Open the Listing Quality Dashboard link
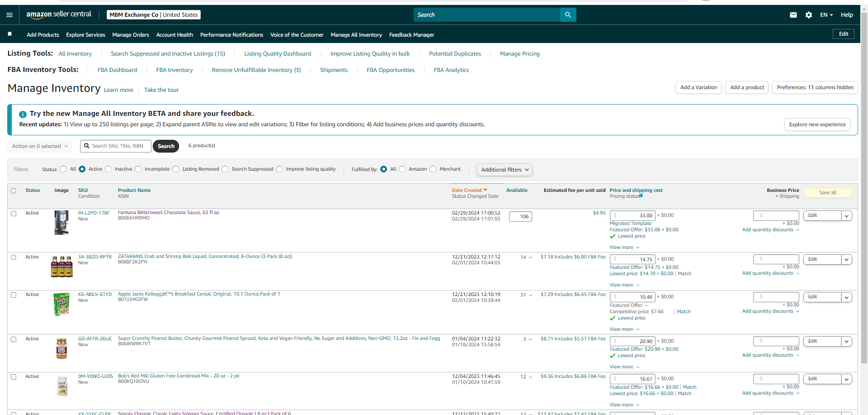The height and width of the screenshot is (415, 868). click(278, 54)
